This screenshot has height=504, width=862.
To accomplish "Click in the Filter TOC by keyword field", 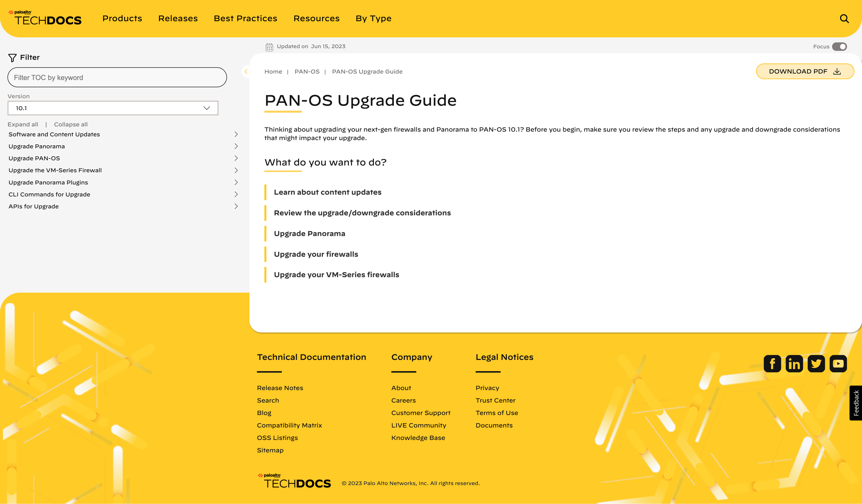I will click(117, 78).
